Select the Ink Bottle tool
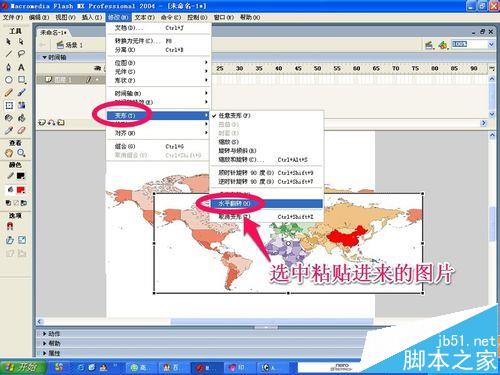The image size is (500, 375). tap(9, 118)
